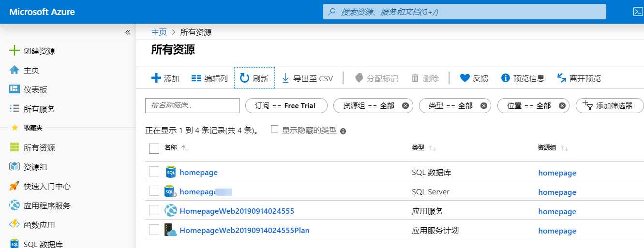Click 导出至 CSV download button
This screenshot has width=644, height=248.
[x=307, y=78]
